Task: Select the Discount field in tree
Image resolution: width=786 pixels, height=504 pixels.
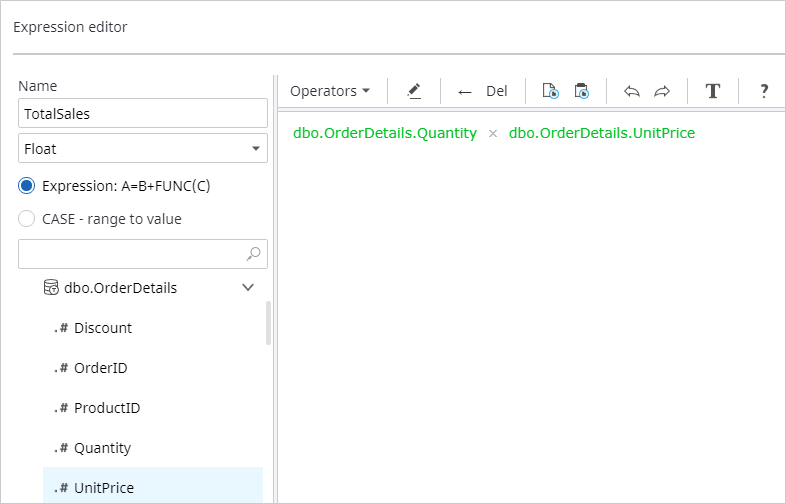Action: coord(103,328)
